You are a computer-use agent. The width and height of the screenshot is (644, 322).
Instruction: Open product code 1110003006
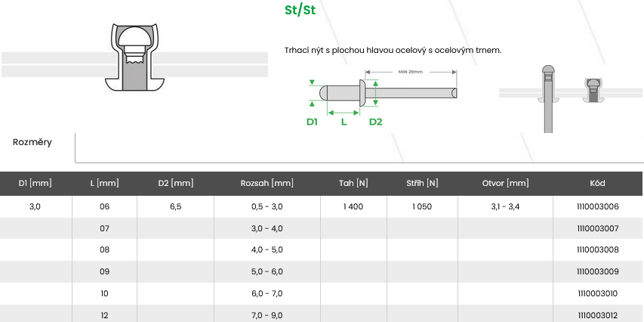pyautogui.click(x=597, y=207)
